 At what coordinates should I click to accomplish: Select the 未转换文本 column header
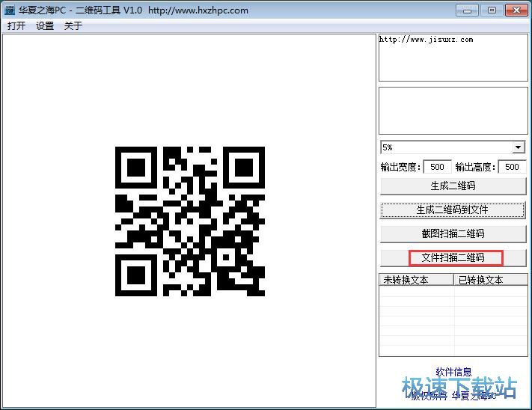[x=416, y=280]
